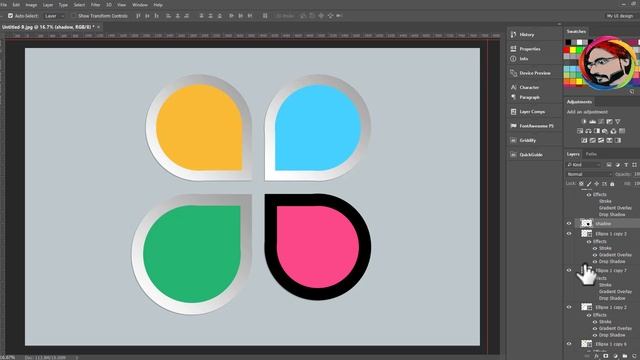Image resolution: width=640 pixels, height=360 pixels.
Task: Open the Filter menu
Action: (x=96, y=5)
